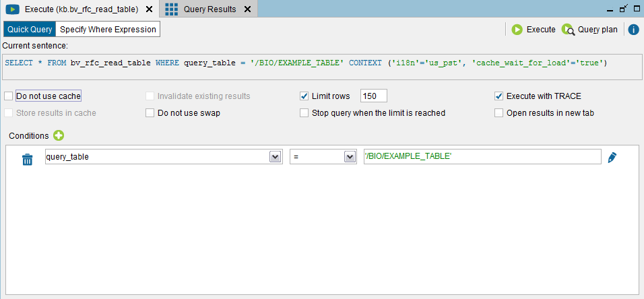The image size is (644, 299).
Task: Click the Limit rows value field 150
Action: coord(374,96)
